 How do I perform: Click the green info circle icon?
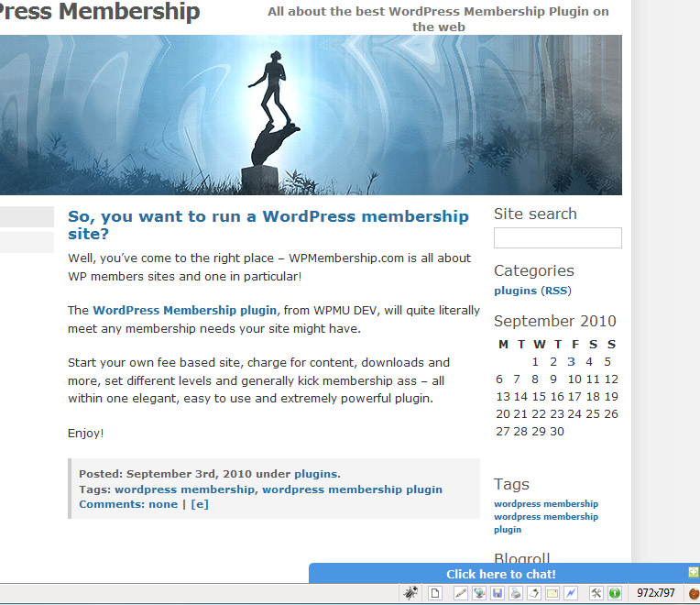tap(615, 593)
